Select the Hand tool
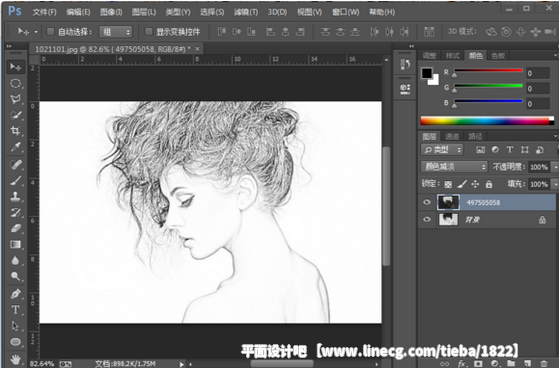 click(x=15, y=359)
